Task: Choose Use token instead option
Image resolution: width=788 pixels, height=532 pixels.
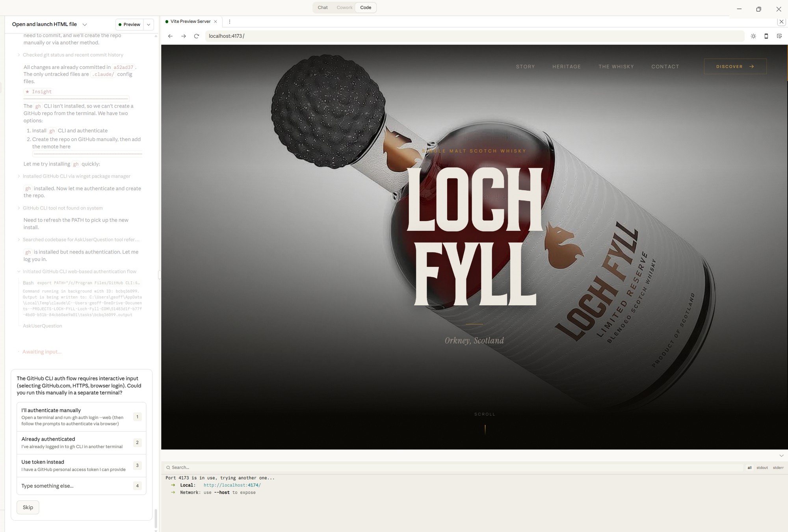Action: 82,465
